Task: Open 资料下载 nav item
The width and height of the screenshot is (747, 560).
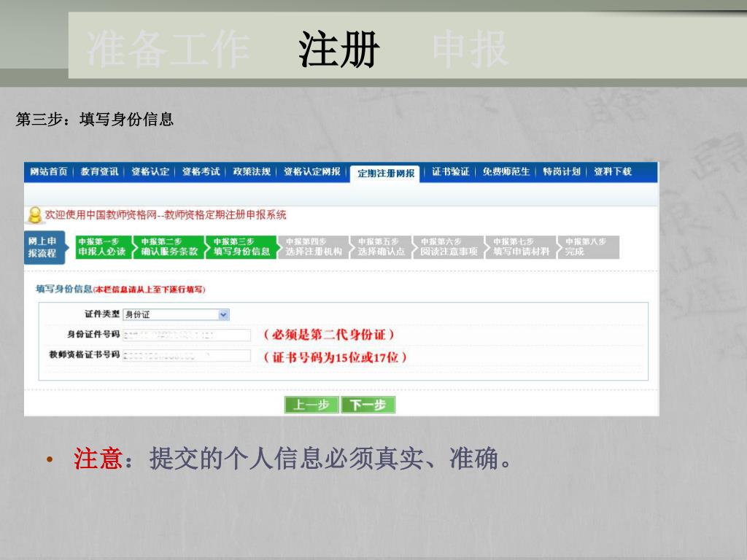Action: 612,171
